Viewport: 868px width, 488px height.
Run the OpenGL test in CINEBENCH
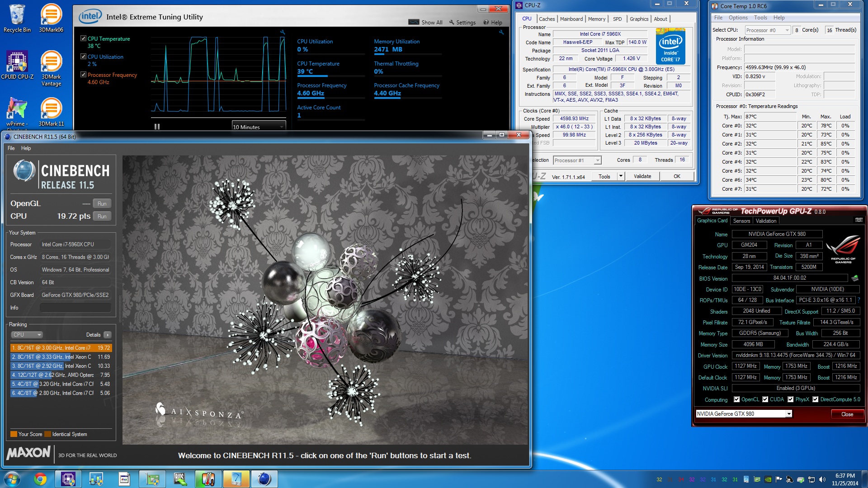point(102,204)
